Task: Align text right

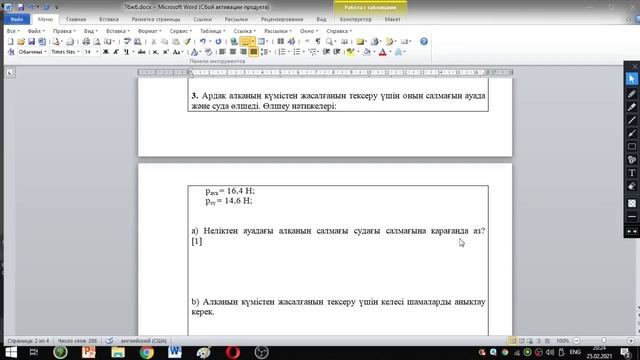Action: tap(243, 52)
